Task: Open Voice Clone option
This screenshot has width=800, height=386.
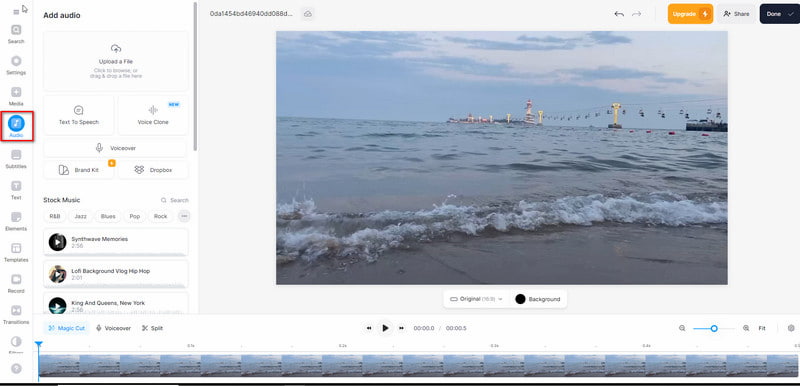Action: (x=153, y=115)
